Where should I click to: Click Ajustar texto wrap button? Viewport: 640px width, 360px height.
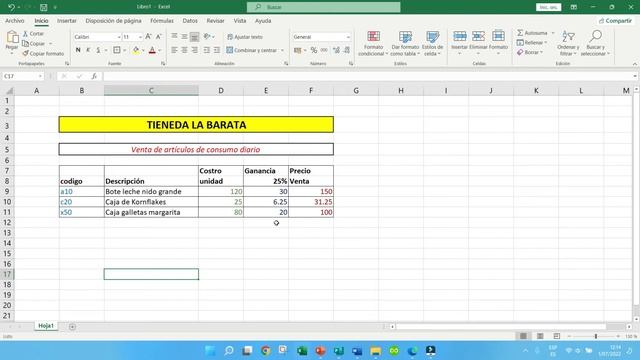(x=245, y=37)
